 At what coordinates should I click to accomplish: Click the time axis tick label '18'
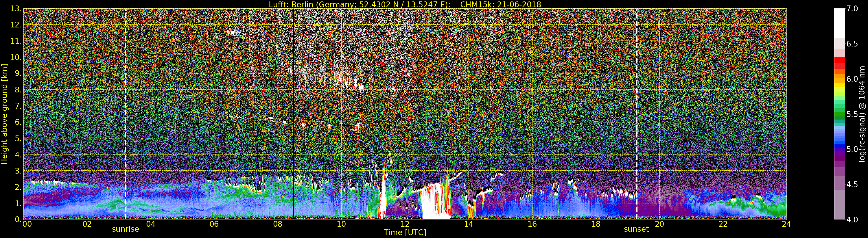[596, 224]
